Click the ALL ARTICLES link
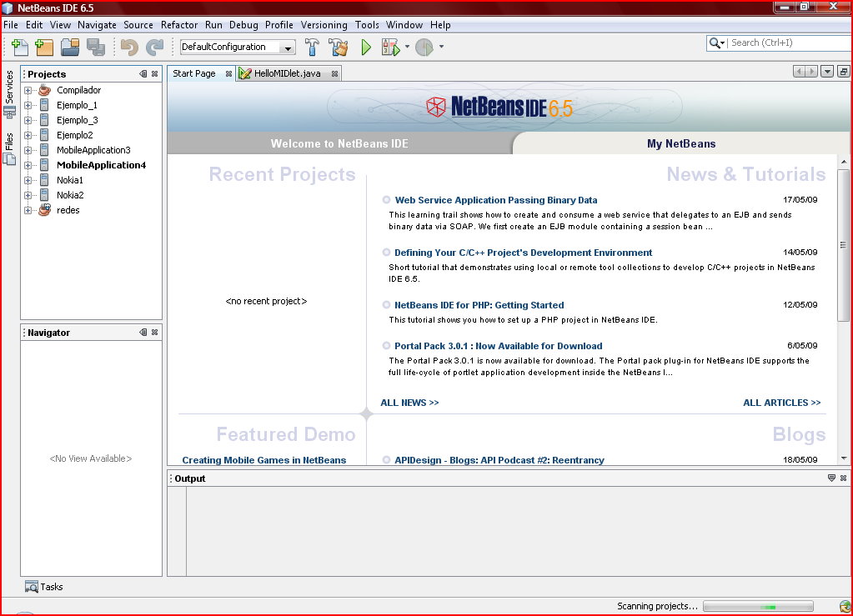Viewport: 853px width, 616px height. 781,403
